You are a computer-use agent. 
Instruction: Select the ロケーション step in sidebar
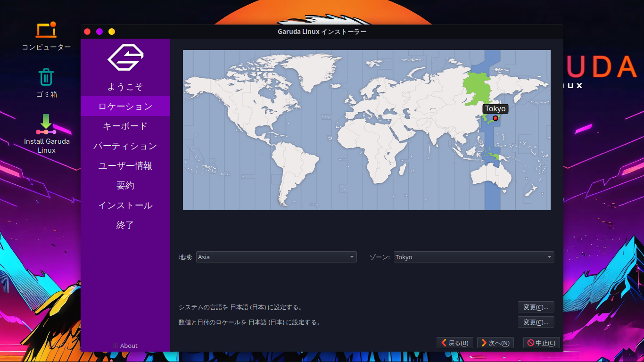click(x=125, y=106)
